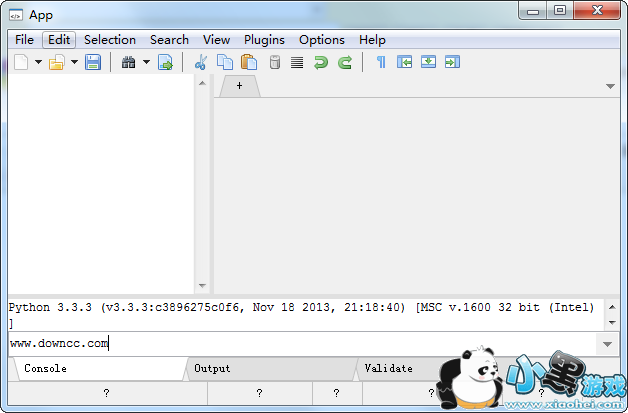This screenshot has height=413, width=628.
Task: Open the Help menu
Action: tap(372, 40)
